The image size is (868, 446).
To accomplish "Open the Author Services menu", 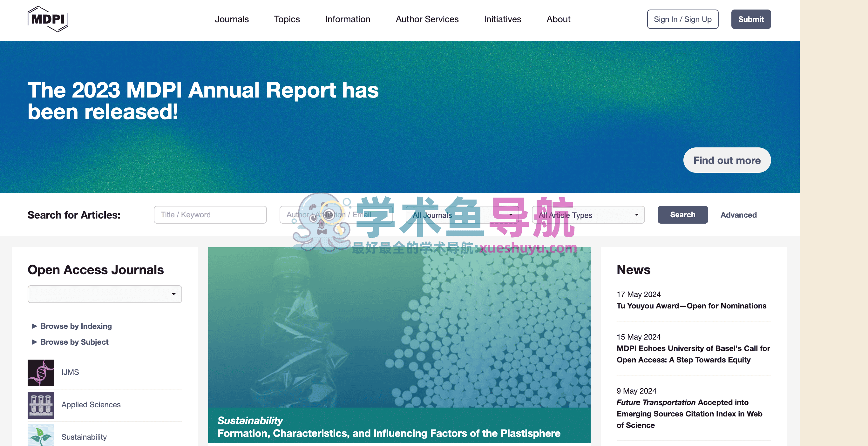I will tap(427, 19).
